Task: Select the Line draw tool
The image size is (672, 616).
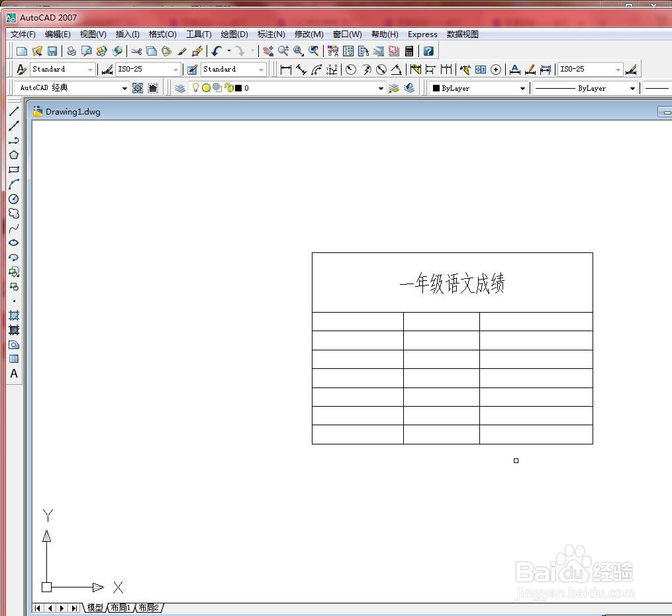Action: pos(14,111)
